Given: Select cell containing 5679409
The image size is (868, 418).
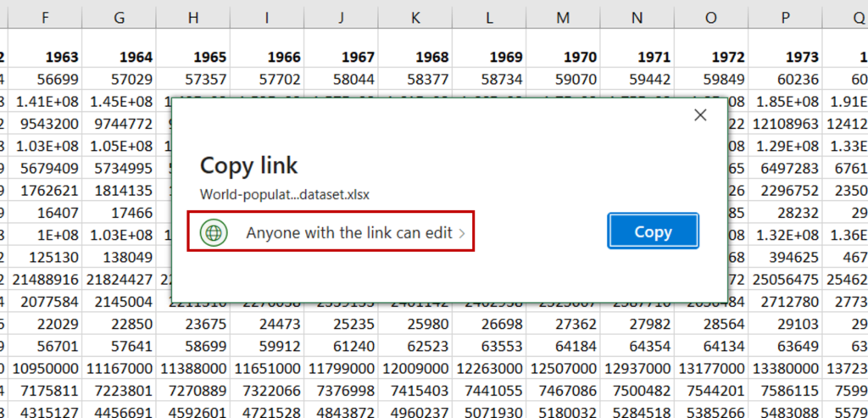Looking at the screenshot, I should click(x=45, y=169).
